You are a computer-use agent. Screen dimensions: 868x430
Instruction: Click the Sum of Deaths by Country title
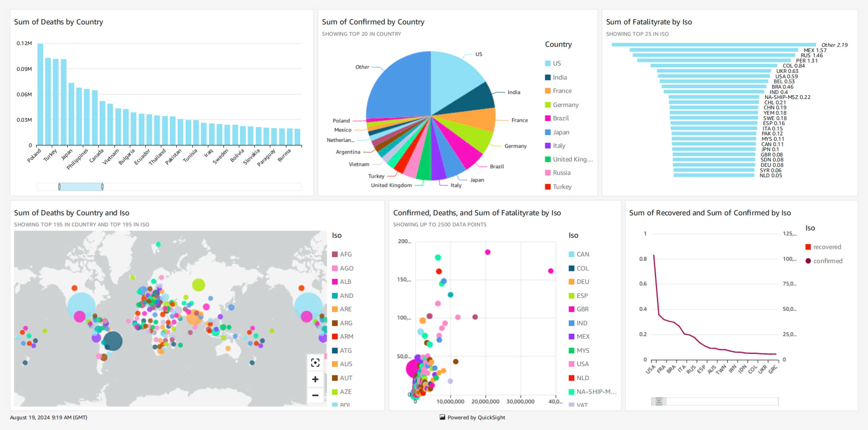click(58, 22)
